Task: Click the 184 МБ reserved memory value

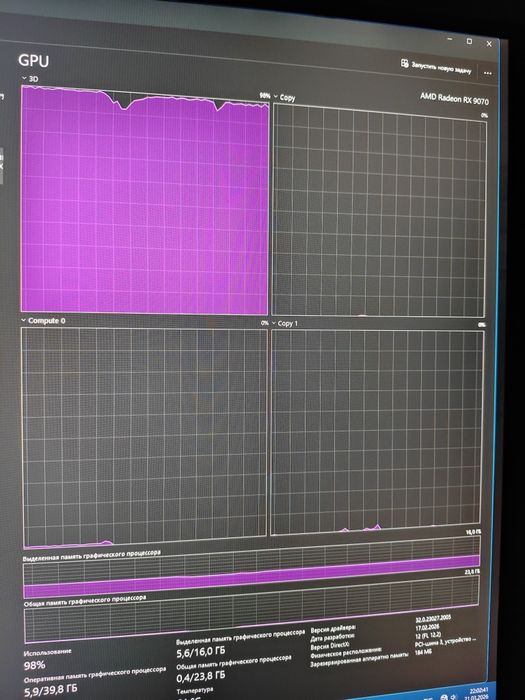Action: [423, 652]
